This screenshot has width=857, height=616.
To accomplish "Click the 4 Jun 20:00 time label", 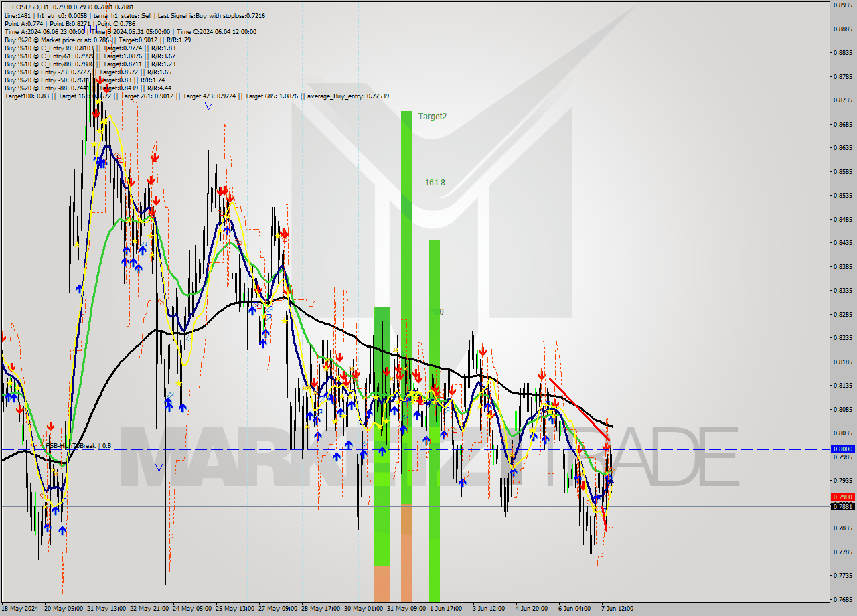I will (532, 609).
